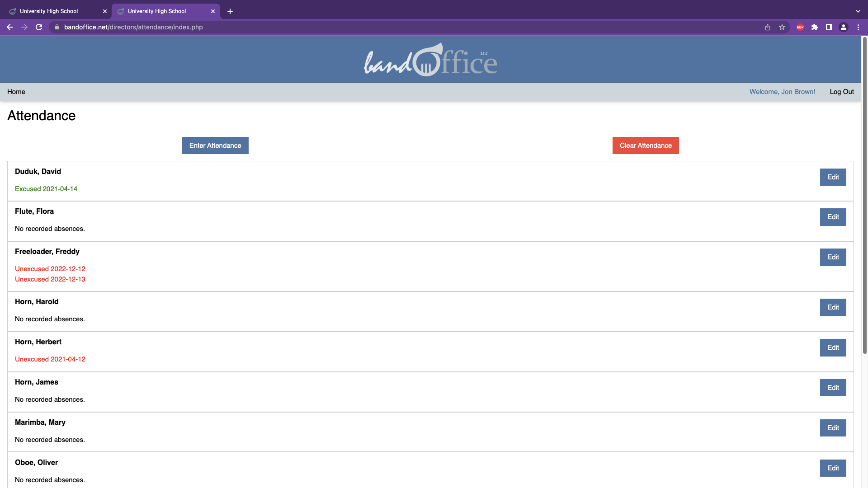Click the bandOffice logo in header

pos(430,60)
